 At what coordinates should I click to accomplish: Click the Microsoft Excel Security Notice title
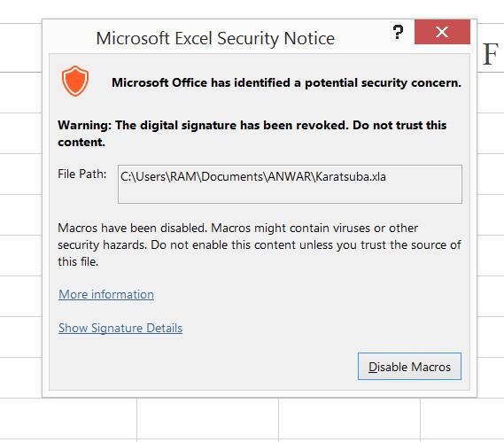pyautogui.click(x=215, y=38)
